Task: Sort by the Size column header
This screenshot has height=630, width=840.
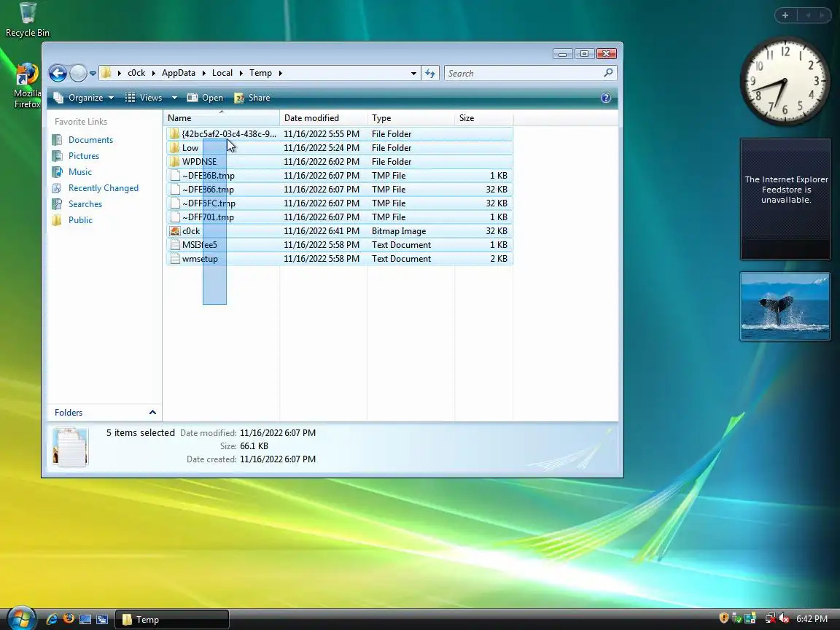Action: [x=483, y=118]
